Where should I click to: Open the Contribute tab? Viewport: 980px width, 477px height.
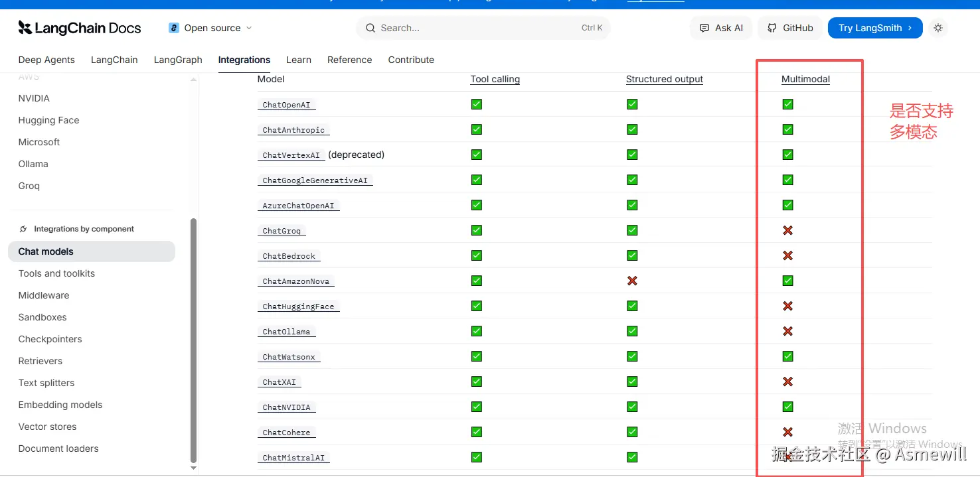click(x=411, y=60)
